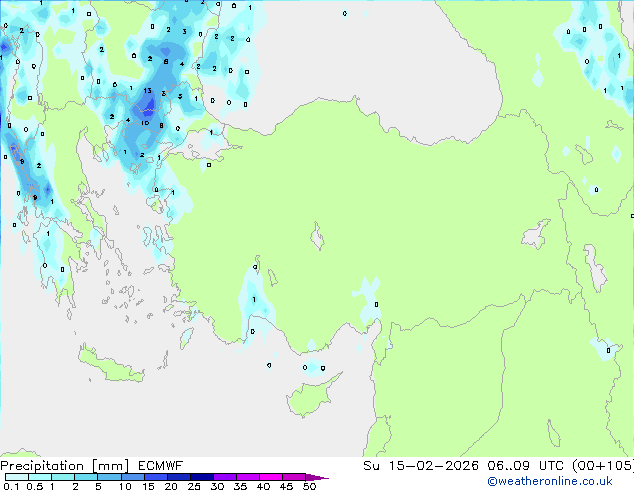The width and height of the screenshot is (634, 490).
Task: Select the 35 to 40 mm legend swatch
Action: coord(247,477)
